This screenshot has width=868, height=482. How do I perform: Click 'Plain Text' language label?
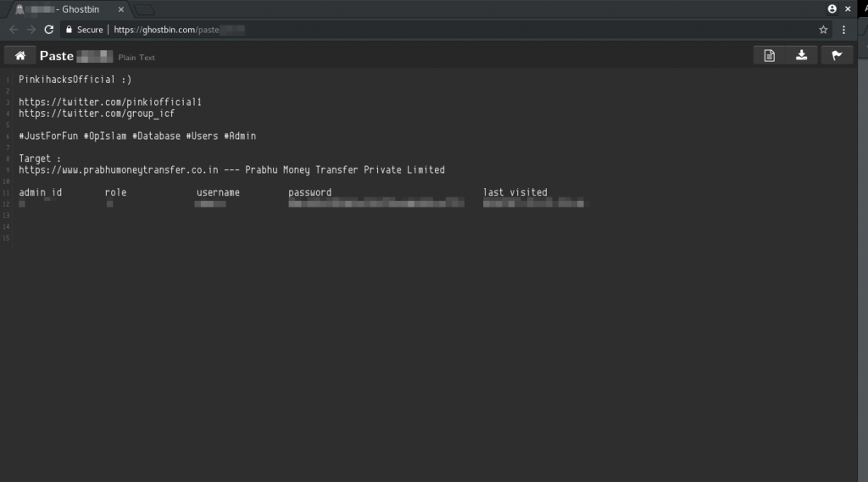point(136,58)
